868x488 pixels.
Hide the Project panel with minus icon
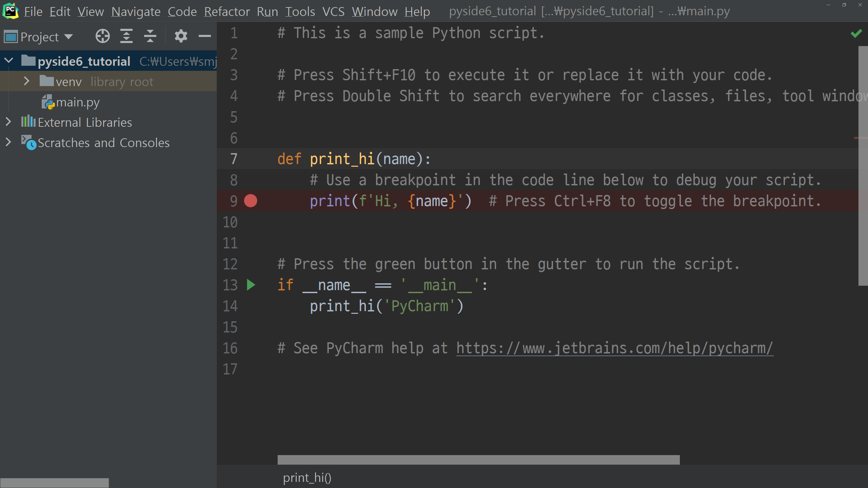click(x=204, y=36)
